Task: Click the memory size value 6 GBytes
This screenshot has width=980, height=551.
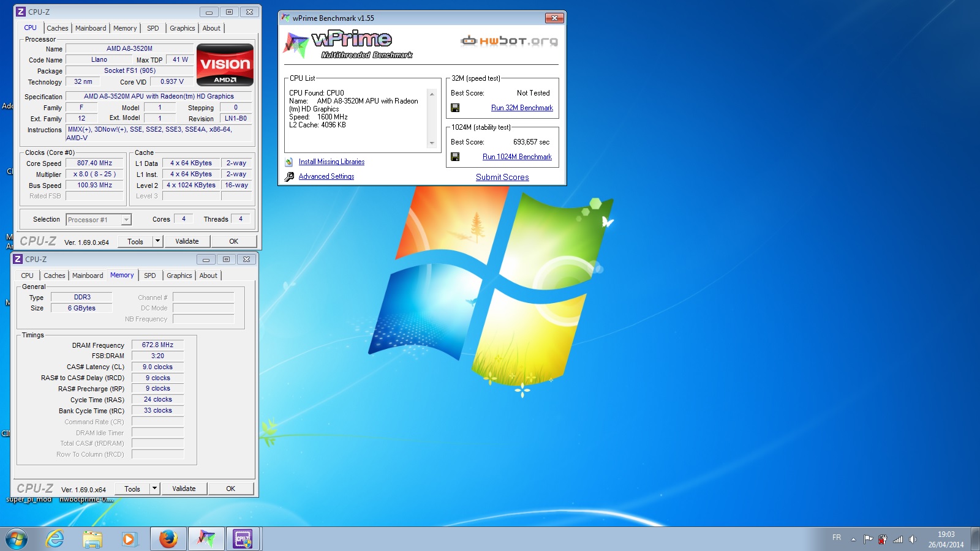Action: click(x=81, y=308)
